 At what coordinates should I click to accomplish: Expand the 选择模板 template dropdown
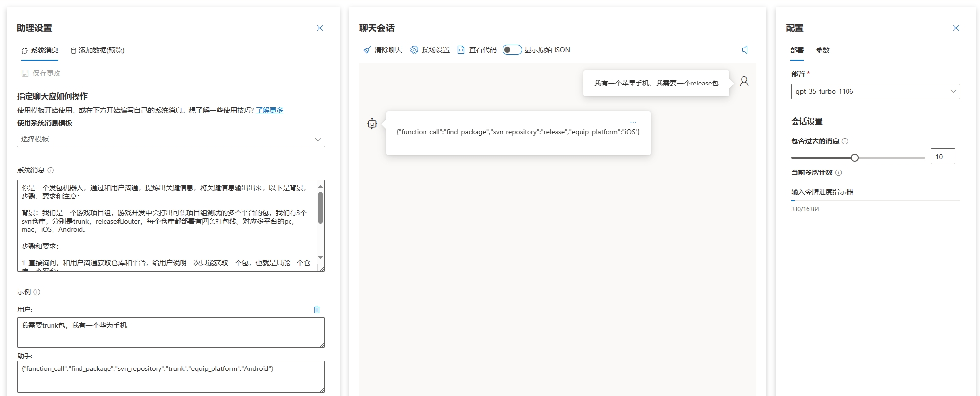171,140
